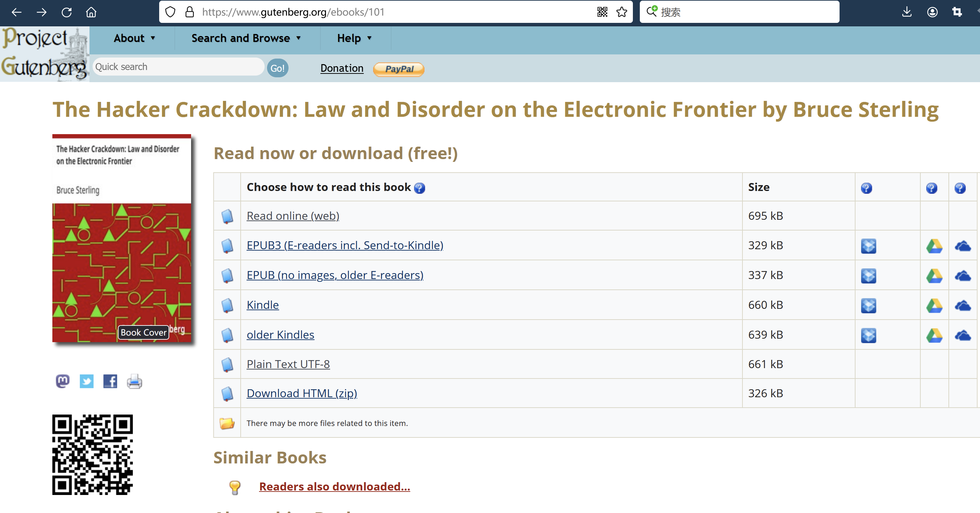Reload the current page
Screen dimensions: 980x513
pos(67,12)
